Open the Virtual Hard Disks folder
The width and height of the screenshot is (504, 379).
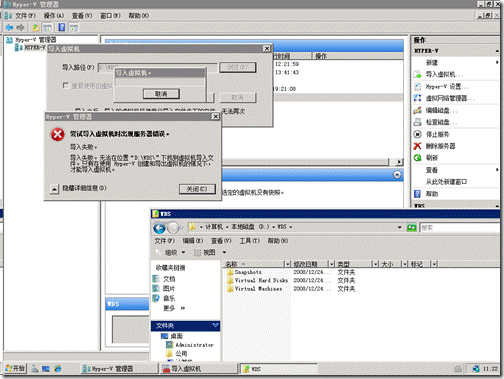pos(257,280)
